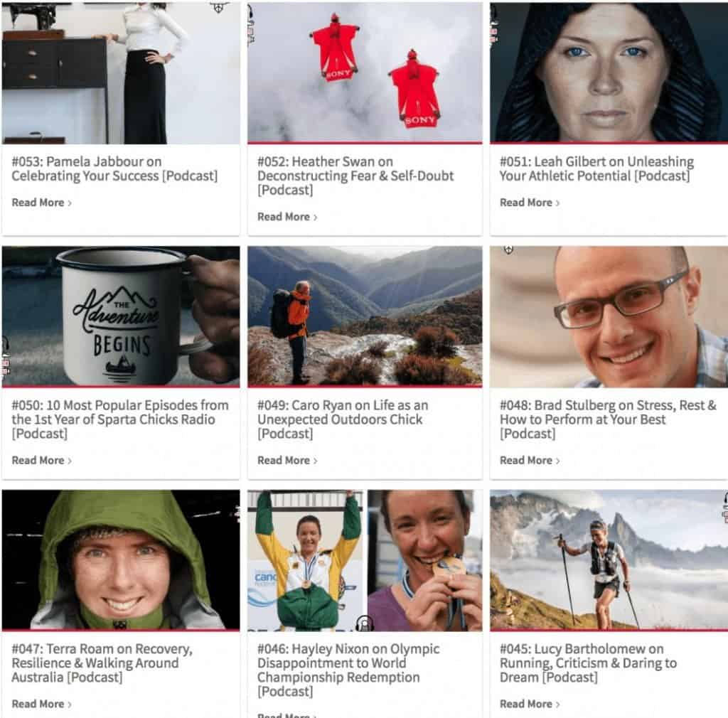Open the red wingsuit flyers thumbnail
This screenshot has width=728, height=718.
coord(365,73)
